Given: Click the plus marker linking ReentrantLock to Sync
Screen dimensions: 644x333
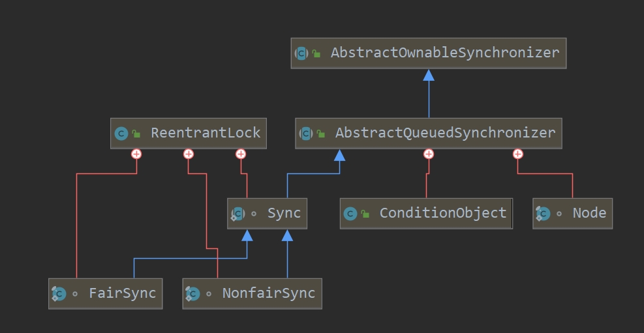Looking at the screenshot, I should [241, 154].
